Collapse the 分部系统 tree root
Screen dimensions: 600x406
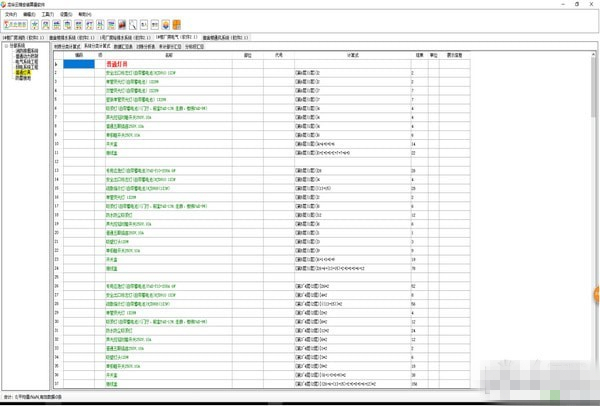6,46
